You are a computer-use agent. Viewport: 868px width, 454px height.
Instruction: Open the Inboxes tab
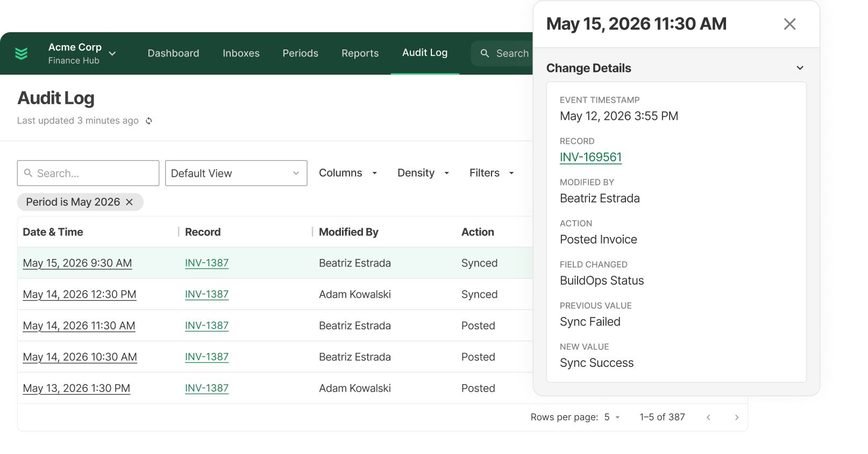(x=241, y=53)
